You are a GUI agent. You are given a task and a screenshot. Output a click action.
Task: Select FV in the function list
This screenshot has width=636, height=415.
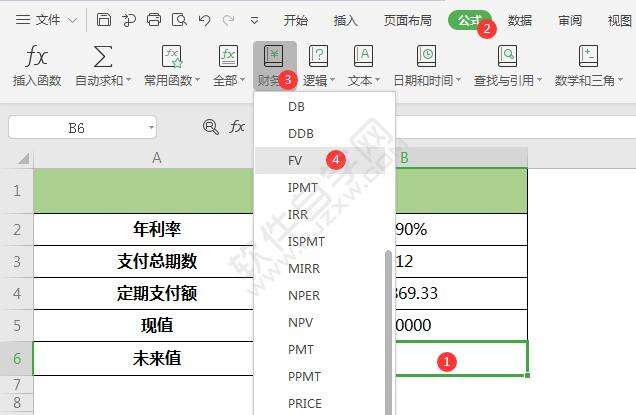[320, 161]
